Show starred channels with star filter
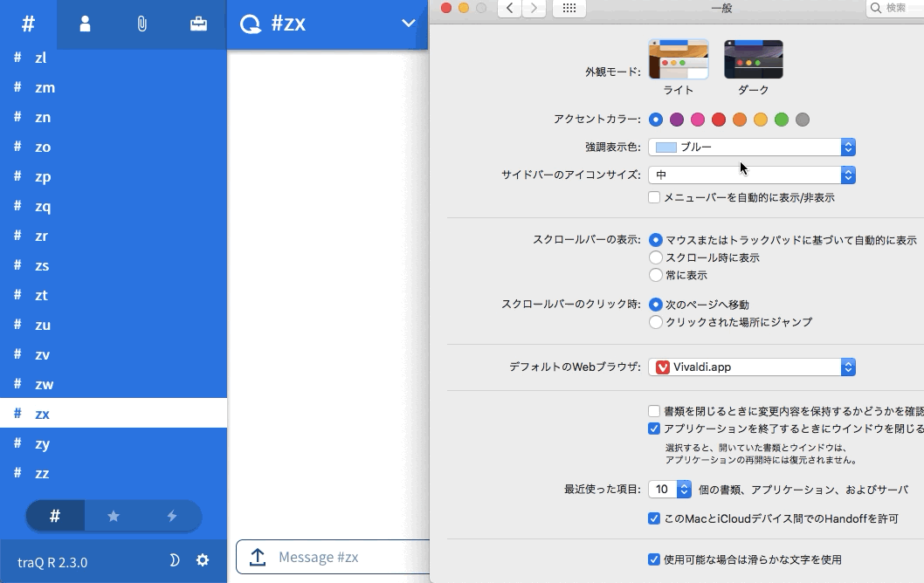Image resolution: width=924 pixels, height=583 pixels. (114, 516)
